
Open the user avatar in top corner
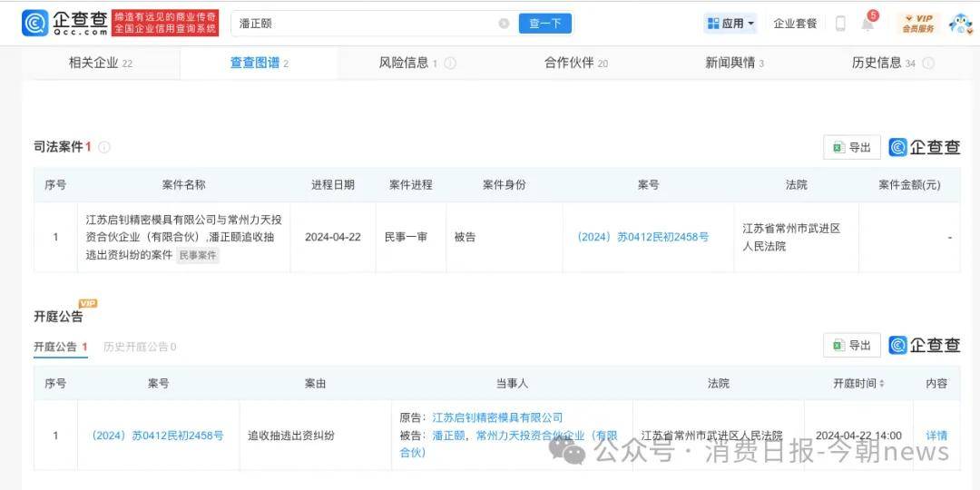[959, 24]
